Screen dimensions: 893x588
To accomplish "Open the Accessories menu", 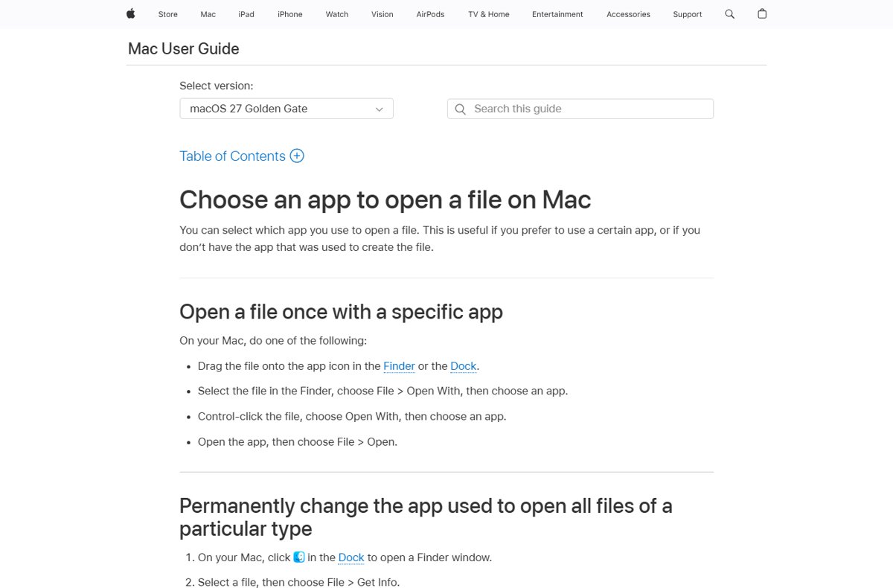I will [x=628, y=14].
